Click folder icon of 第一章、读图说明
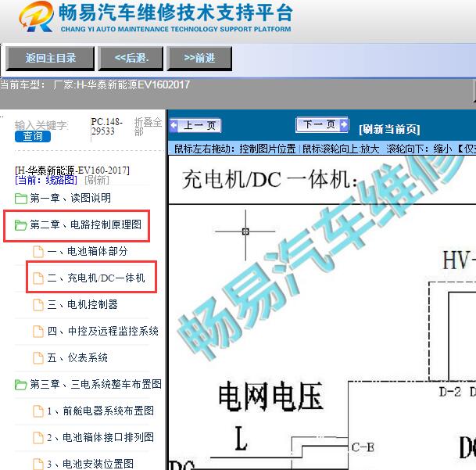The width and height of the screenshot is (476, 470). 20,199
